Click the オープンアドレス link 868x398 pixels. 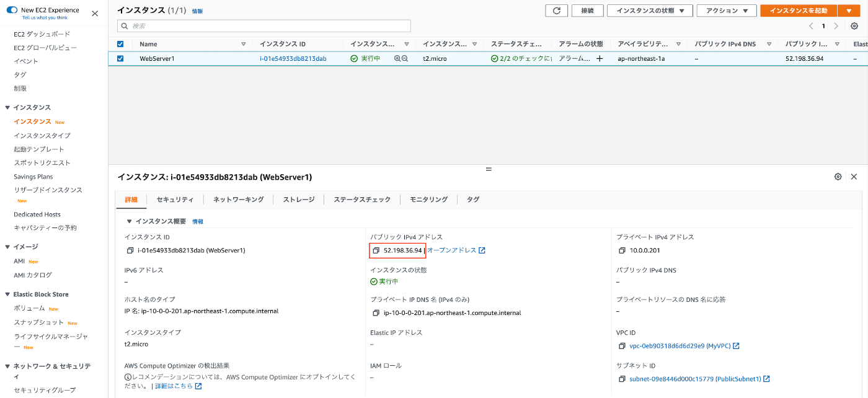coord(456,250)
